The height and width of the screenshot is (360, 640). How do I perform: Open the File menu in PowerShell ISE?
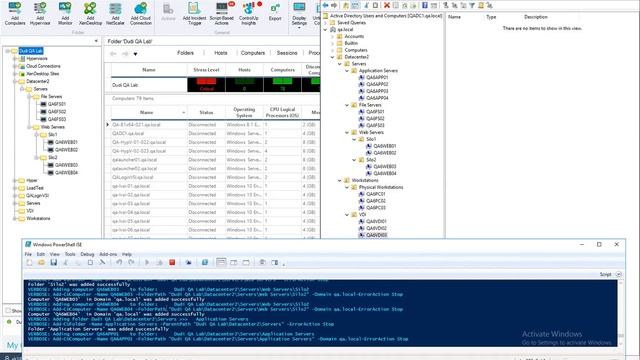coord(28,254)
